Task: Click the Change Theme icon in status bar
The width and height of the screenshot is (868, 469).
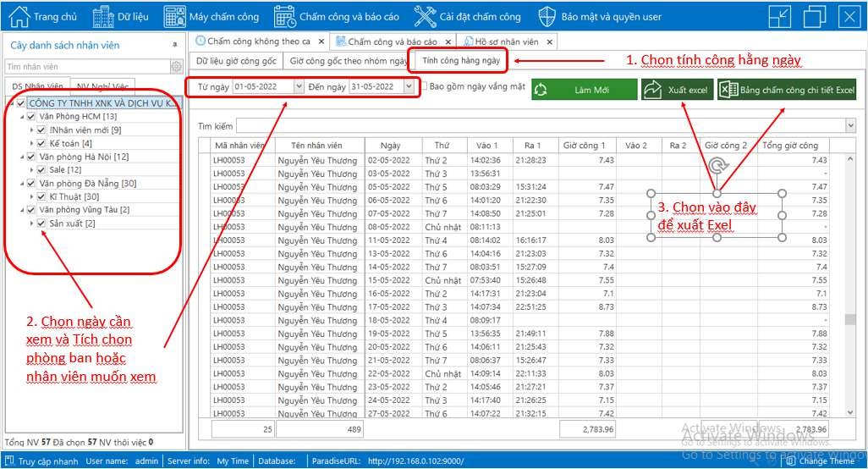Action: tap(790, 461)
